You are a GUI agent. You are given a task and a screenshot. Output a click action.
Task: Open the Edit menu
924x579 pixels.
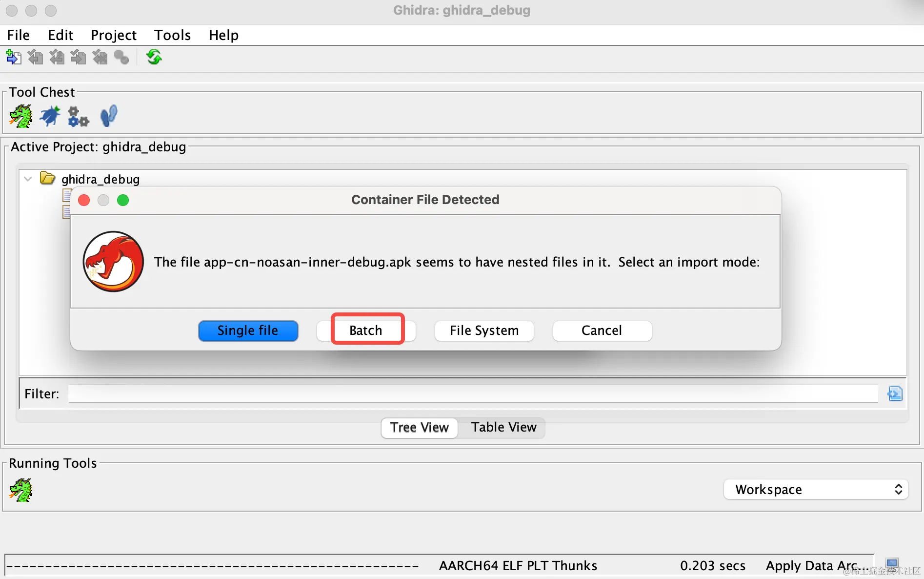(60, 35)
